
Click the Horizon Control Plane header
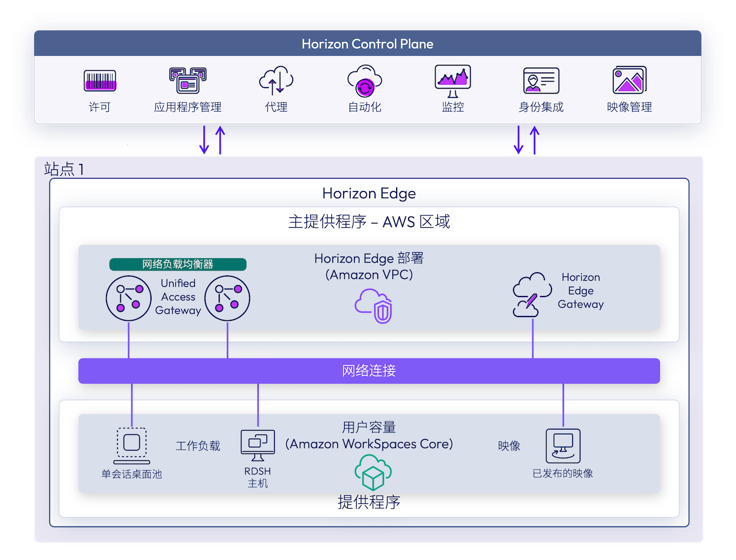(x=367, y=43)
